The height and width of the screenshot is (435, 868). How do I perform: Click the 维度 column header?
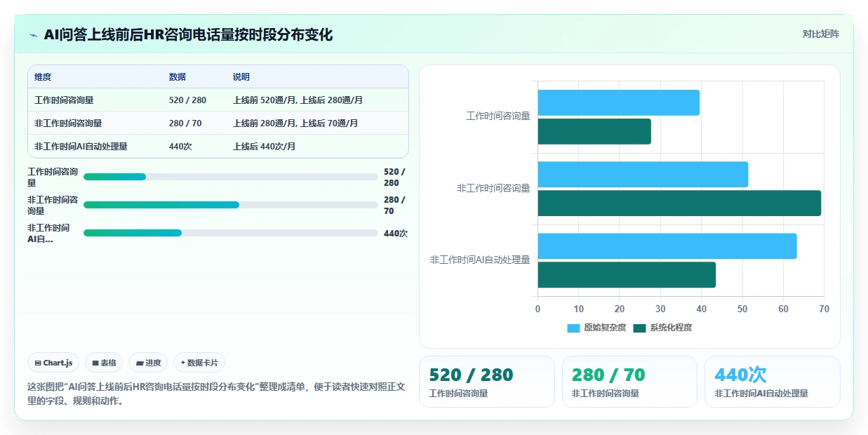tap(43, 77)
